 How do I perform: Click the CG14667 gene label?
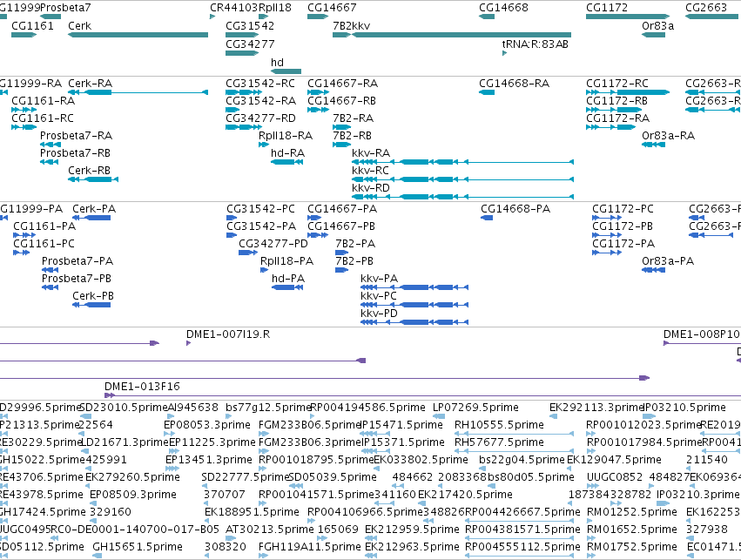coord(332,8)
